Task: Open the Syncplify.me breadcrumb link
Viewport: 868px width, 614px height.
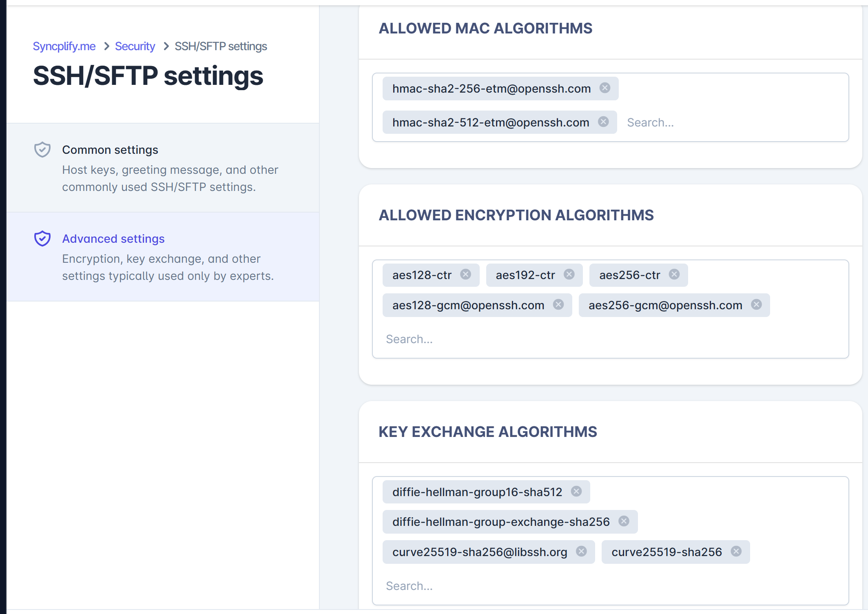Action: pos(64,46)
